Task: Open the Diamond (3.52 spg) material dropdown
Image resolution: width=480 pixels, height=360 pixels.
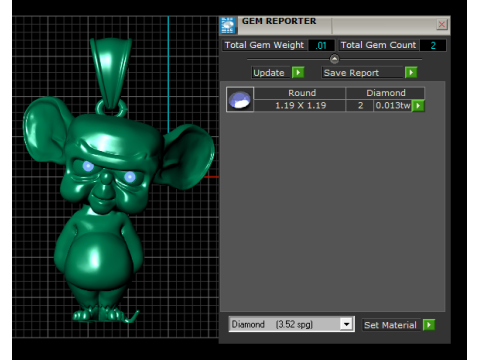Action: tap(346, 324)
